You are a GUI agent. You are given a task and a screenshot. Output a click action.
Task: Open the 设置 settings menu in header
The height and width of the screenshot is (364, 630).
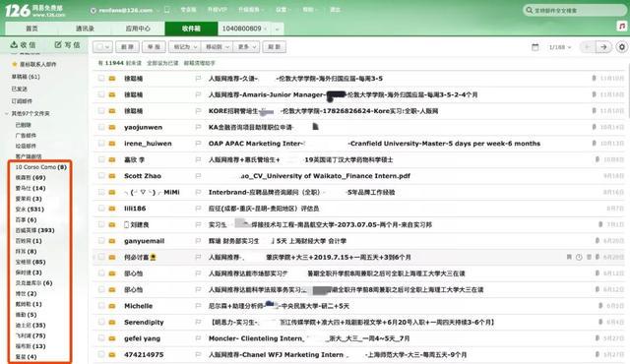(283, 9)
